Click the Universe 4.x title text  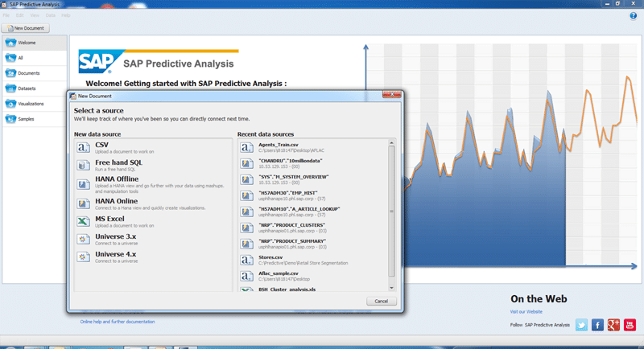[x=116, y=254]
